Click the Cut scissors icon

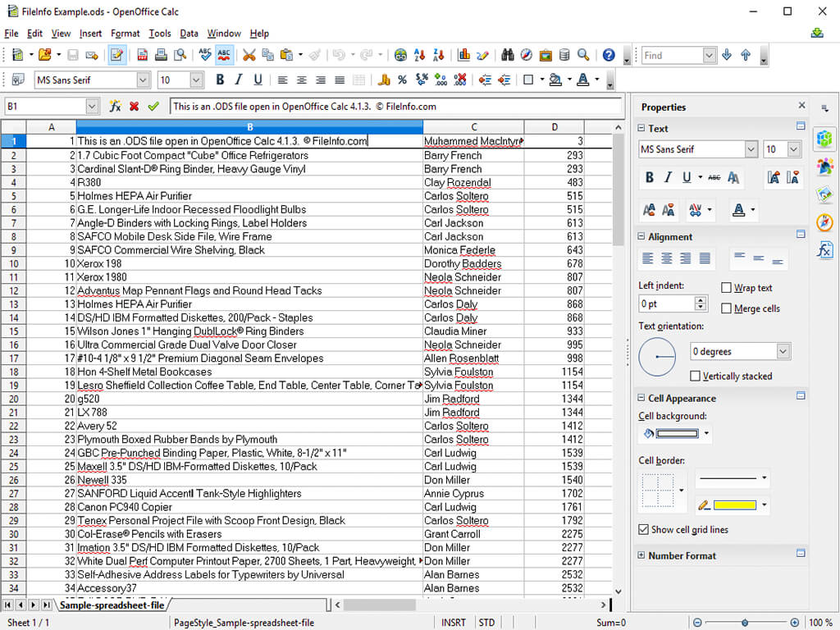point(249,55)
